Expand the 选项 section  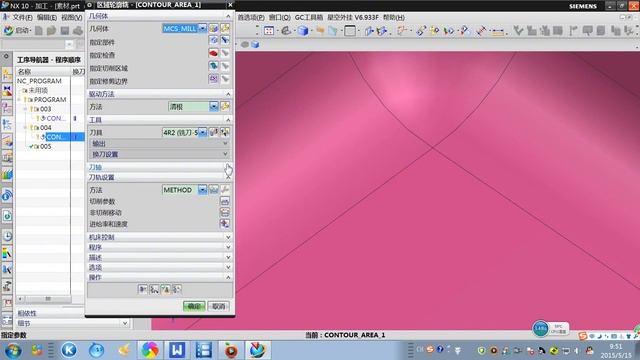point(160,267)
